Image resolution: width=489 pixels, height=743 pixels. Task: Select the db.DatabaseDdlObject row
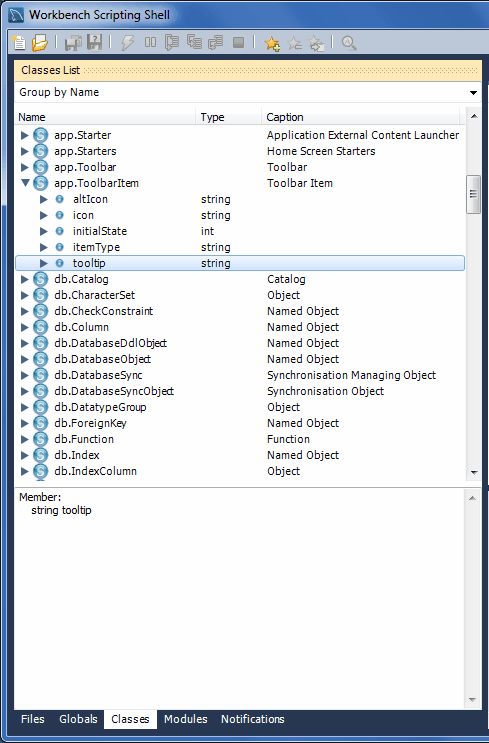coord(240,343)
